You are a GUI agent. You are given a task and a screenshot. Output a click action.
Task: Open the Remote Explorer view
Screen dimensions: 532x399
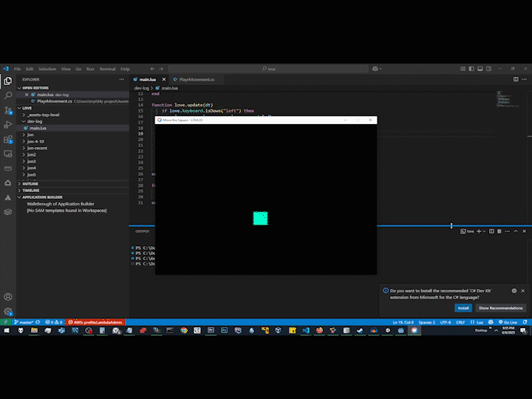[x=8, y=154]
